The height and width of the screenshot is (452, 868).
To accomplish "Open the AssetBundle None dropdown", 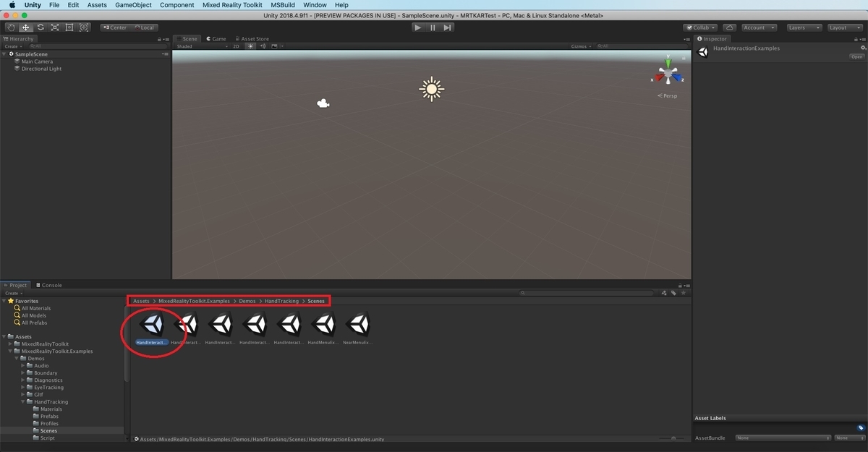I will (x=783, y=438).
